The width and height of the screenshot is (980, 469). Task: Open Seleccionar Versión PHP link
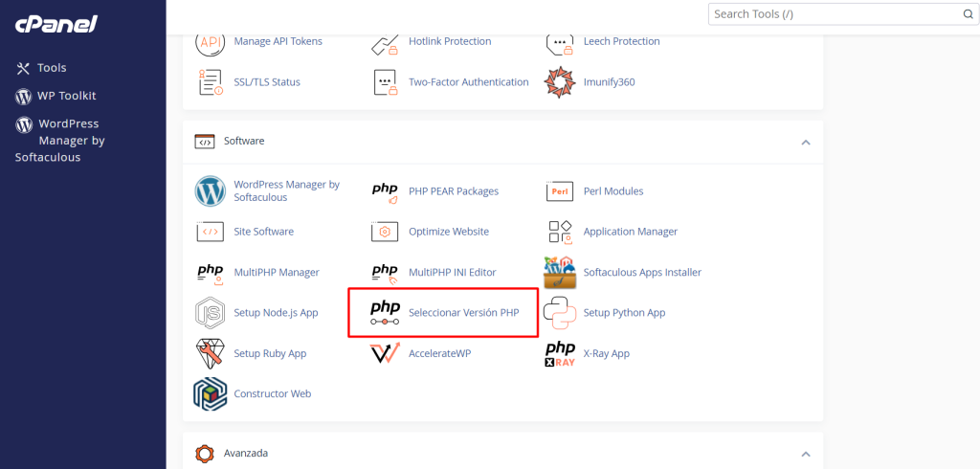464,313
